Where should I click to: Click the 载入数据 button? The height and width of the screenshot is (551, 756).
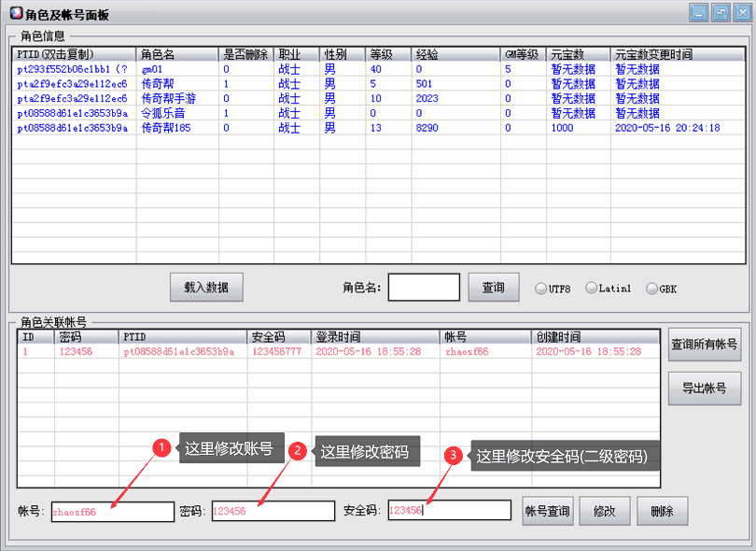[x=206, y=287]
